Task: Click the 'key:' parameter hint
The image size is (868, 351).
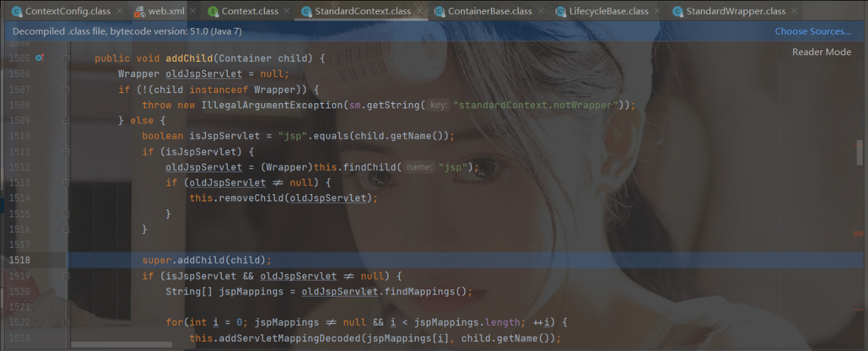Action: pos(438,105)
